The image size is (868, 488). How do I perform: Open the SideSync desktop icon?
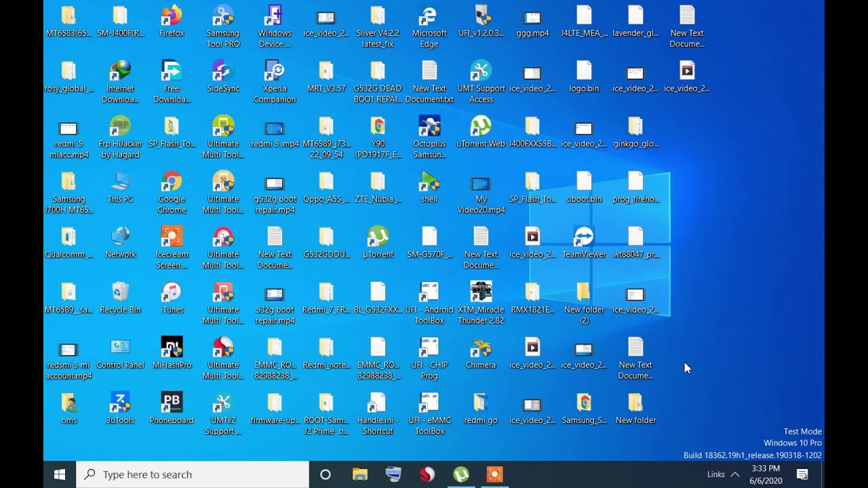(x=223, y=77)
